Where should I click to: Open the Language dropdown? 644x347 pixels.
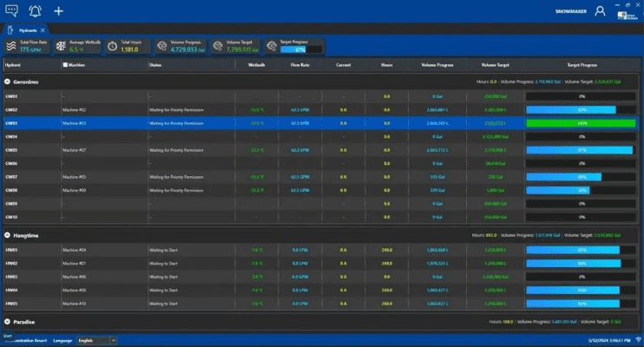tap(96, 341)
